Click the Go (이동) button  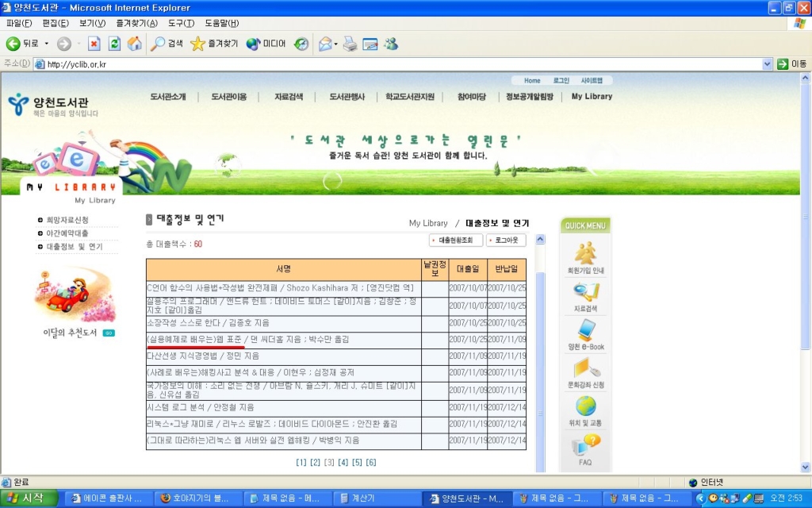(792, 64)
